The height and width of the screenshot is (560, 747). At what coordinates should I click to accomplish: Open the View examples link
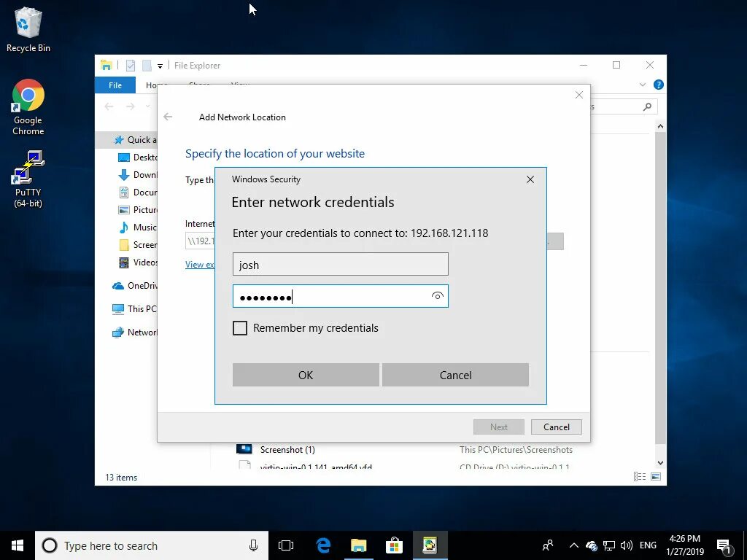[x=199, y=264]
